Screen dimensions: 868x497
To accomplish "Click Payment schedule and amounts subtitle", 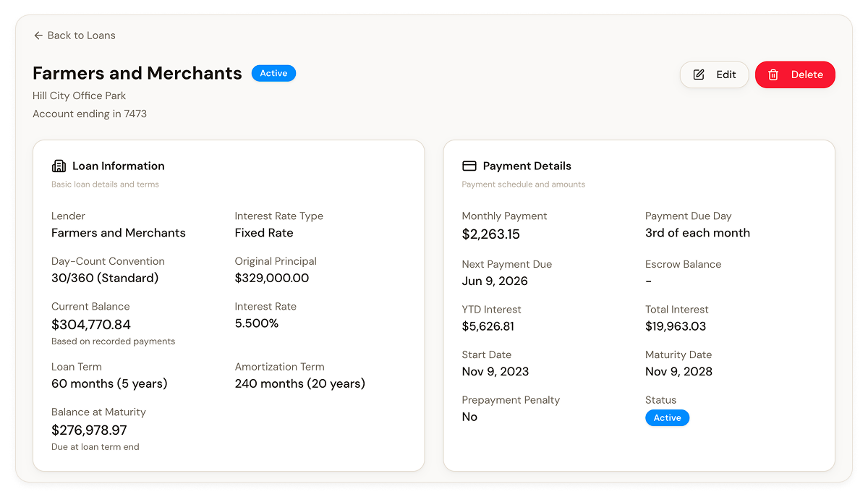I will (524, 184).
